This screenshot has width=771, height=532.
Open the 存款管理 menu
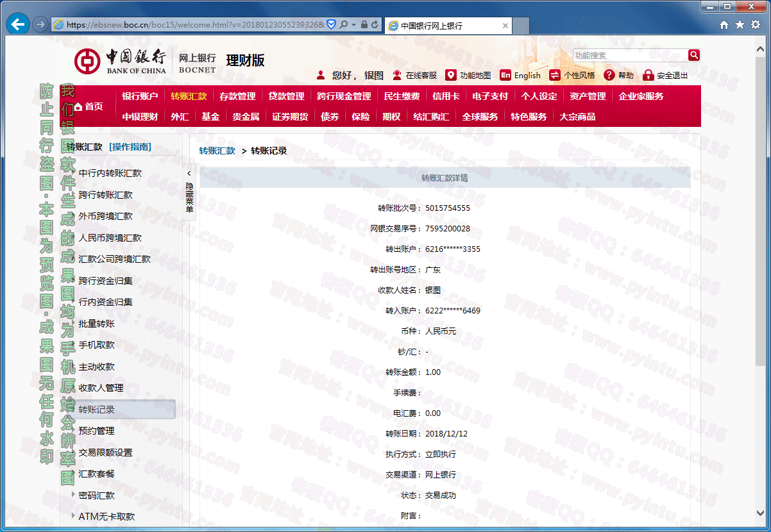(237, 96)
